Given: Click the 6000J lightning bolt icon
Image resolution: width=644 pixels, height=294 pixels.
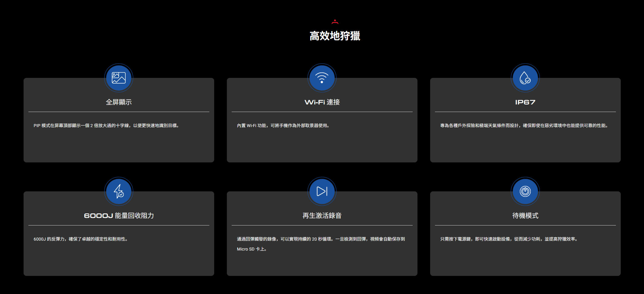Looking at the screenshot, I should [x=119, y=191].
